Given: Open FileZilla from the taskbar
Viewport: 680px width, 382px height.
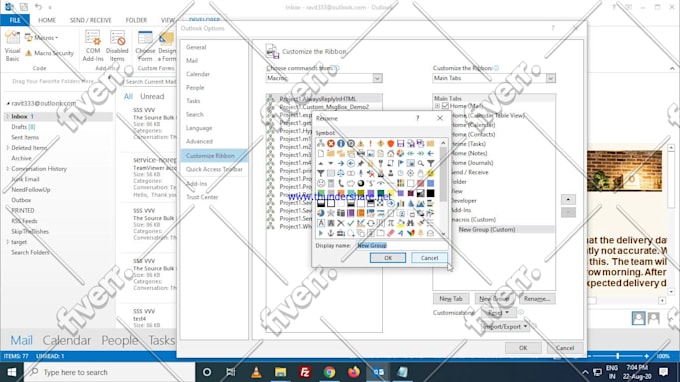Looking at the screenshot, I should (x=305, y=372).
